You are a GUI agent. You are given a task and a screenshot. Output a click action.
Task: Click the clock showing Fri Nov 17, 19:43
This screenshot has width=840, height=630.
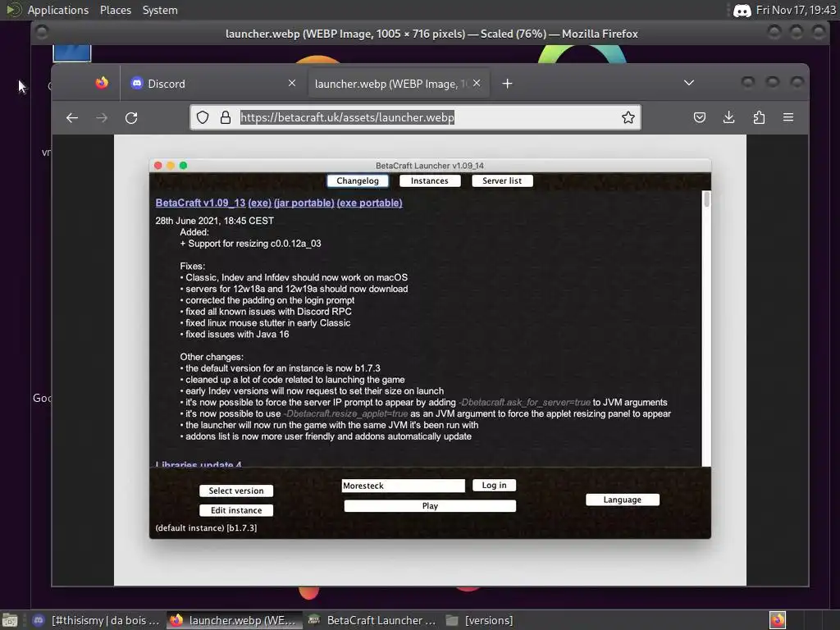(796, 10)
